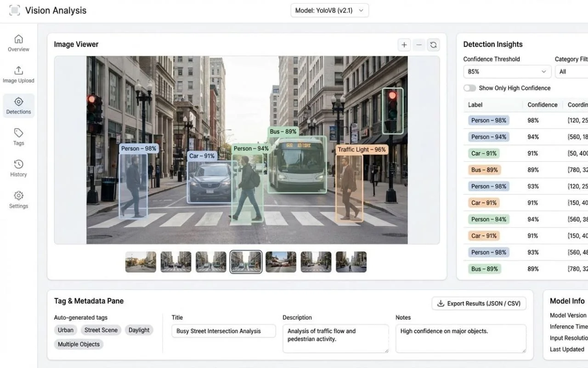Viewport: 588px width, 368px height.
Task: Click the Daylight tag chip
Action: [139, 330]
